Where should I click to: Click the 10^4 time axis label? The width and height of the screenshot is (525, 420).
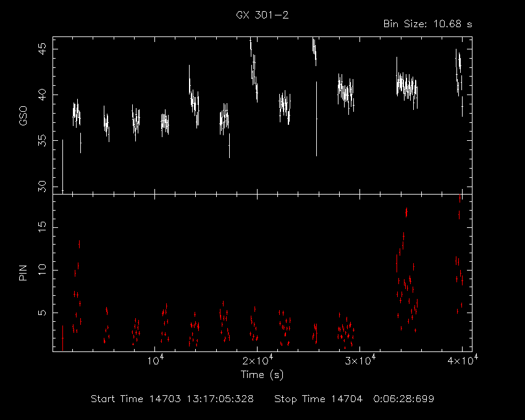pyautogui.click(x=156, y=361)
